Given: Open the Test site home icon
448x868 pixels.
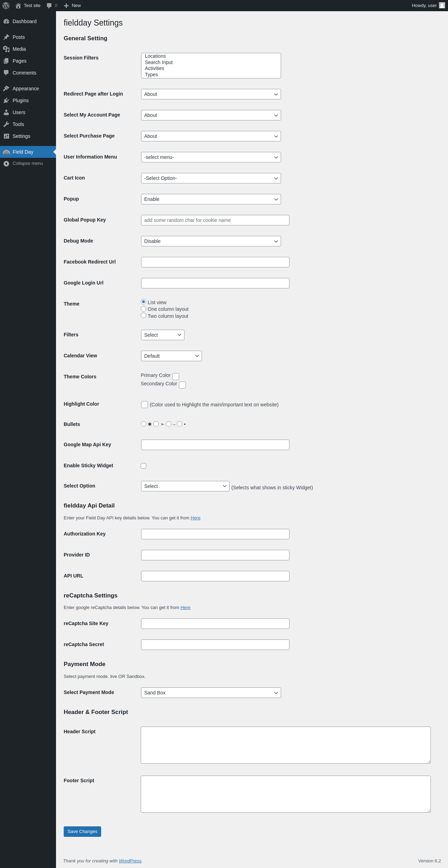Looking at the screenshot, I should click(x=18, y=6).
